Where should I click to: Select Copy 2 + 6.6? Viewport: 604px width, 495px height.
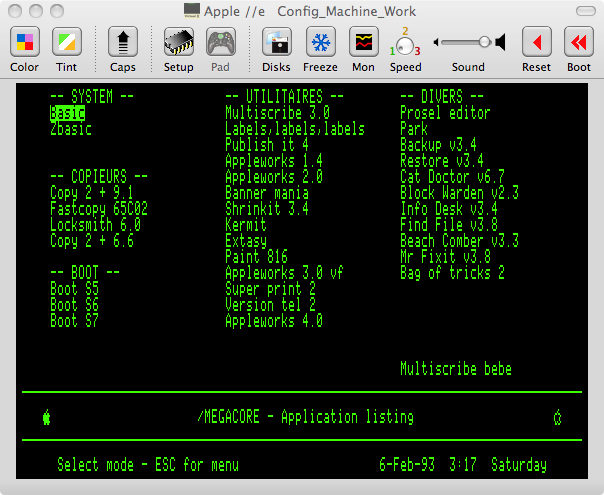pos(92,241)
